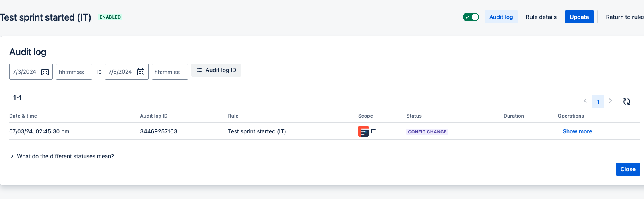Click the Update button
The image size is (644, 199).
579,17
